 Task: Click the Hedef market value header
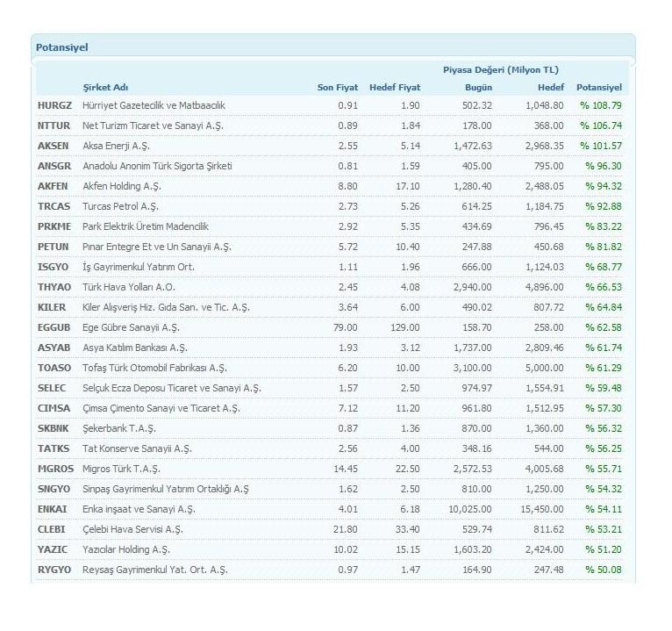click(551, 88)
